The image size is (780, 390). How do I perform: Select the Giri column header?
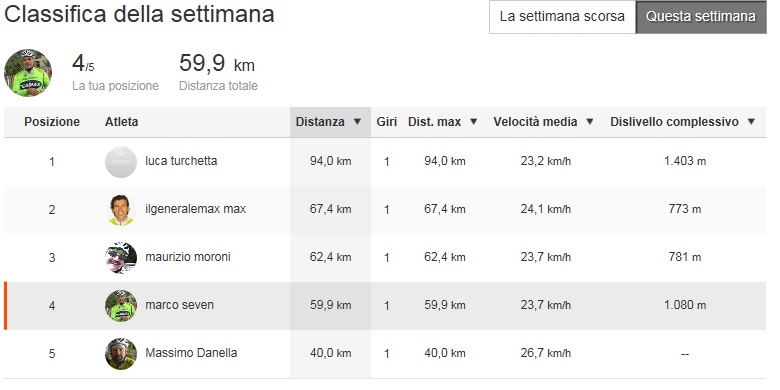click(387, 122)
